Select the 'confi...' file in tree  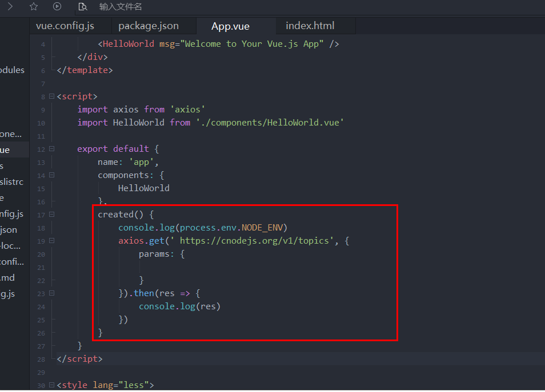[x=12, y=261]
